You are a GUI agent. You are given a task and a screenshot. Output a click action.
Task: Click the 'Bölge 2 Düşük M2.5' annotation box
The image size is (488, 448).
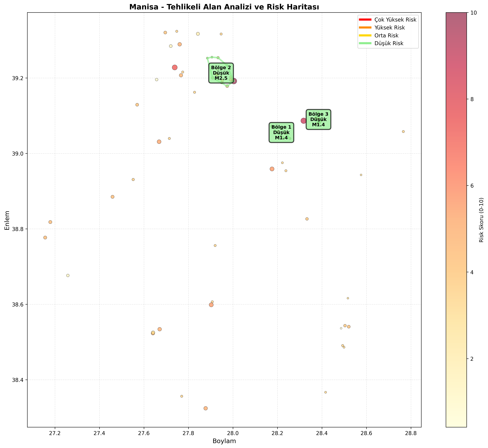coord(221,73)
